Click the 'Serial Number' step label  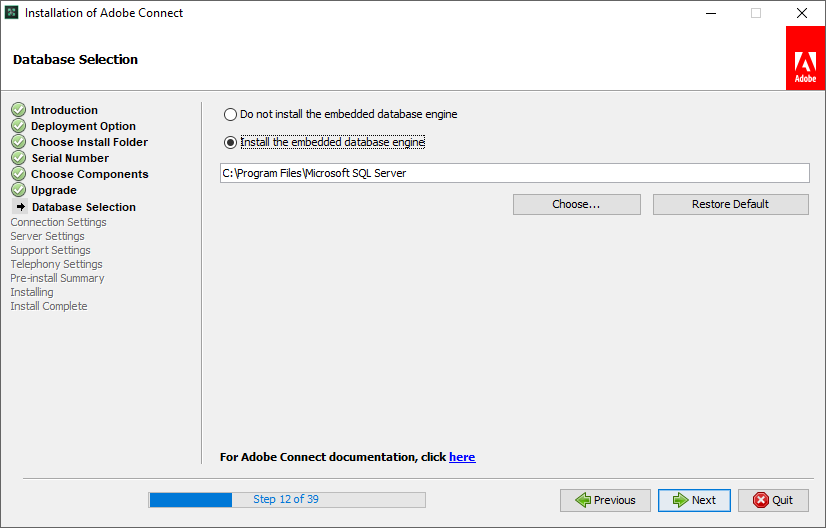[x=70, y=158]
